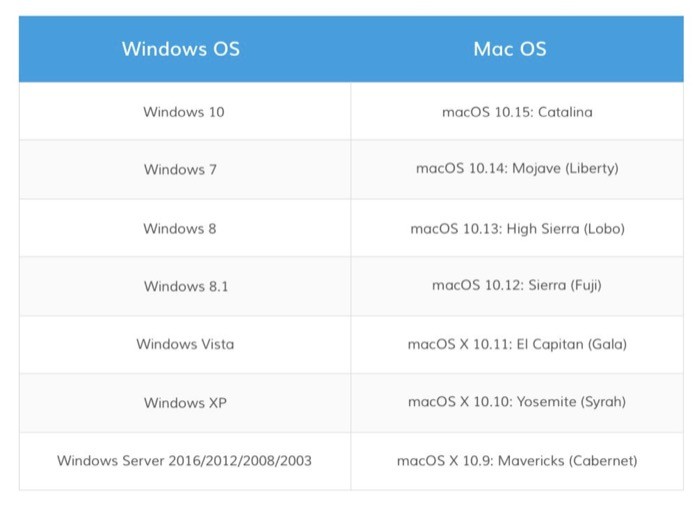
Task: Select the Windows 10 cell
Action: pyautogui.click(x=184, y=111)
